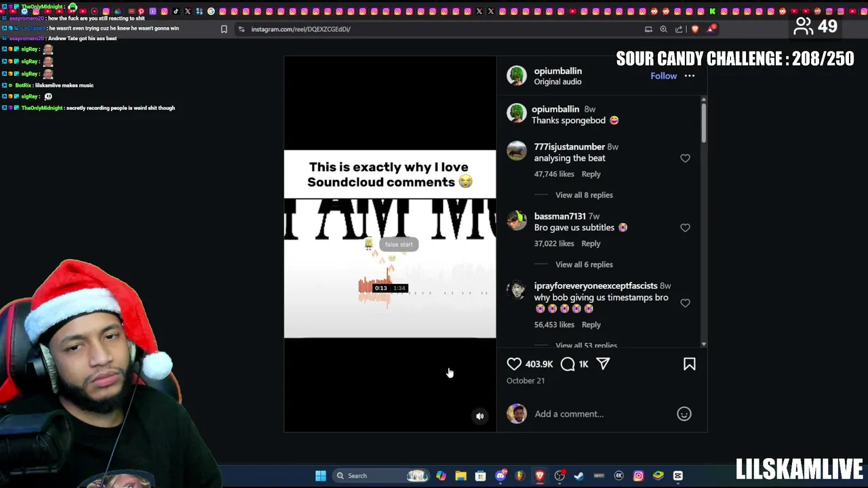Open opiumballin's avatar in header

click(x=517, y=76)
